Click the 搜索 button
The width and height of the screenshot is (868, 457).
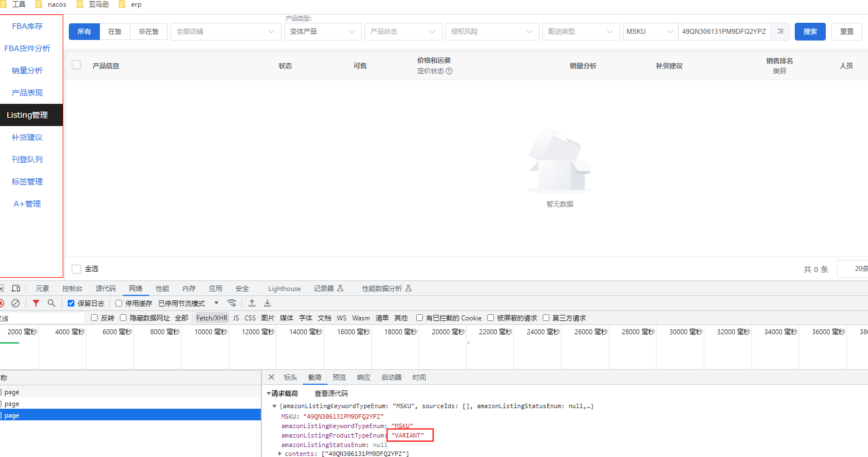(810, 32)
